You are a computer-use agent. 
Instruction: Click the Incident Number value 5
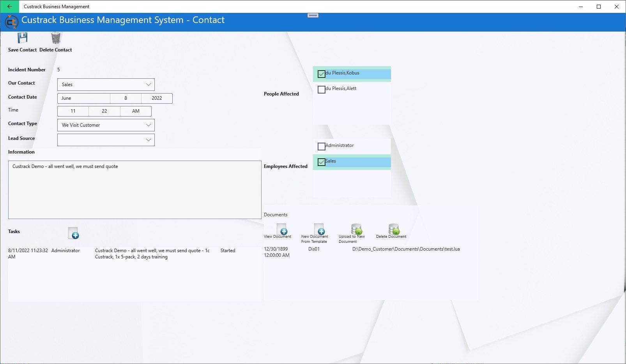click(58, 70)
